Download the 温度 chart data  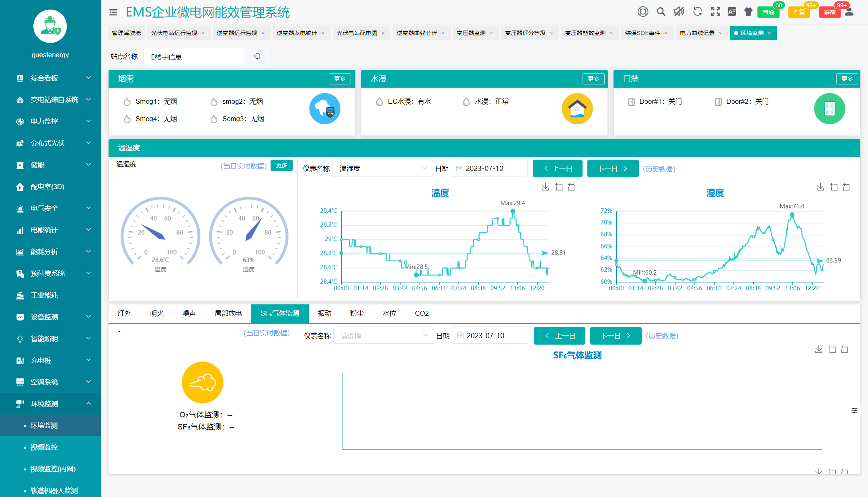pyautogui.click(x=545, y=187)
